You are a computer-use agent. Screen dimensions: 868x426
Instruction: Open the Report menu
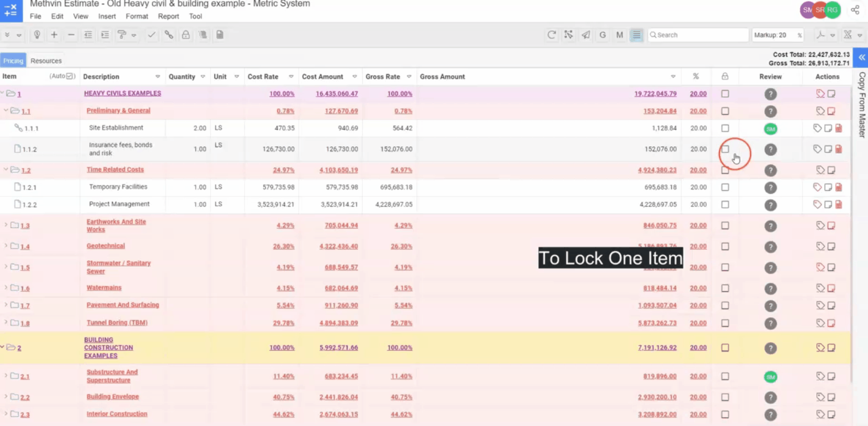[168, 16]
